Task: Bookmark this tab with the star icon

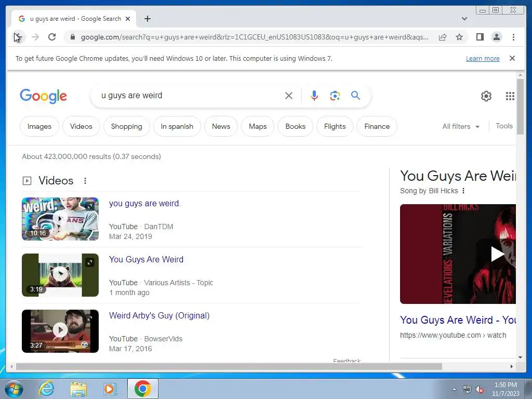Action: [x=459, y=37]
